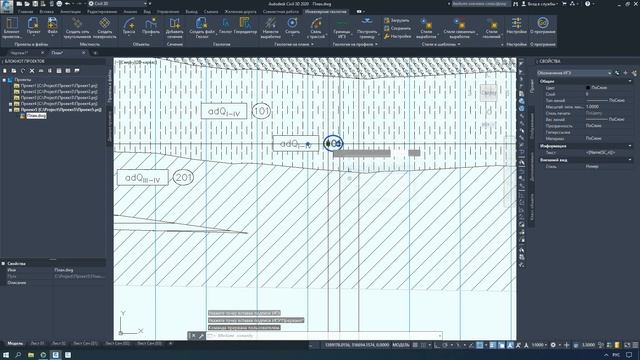Collapse the Общие properties section
640x360 pixels.
630,81
